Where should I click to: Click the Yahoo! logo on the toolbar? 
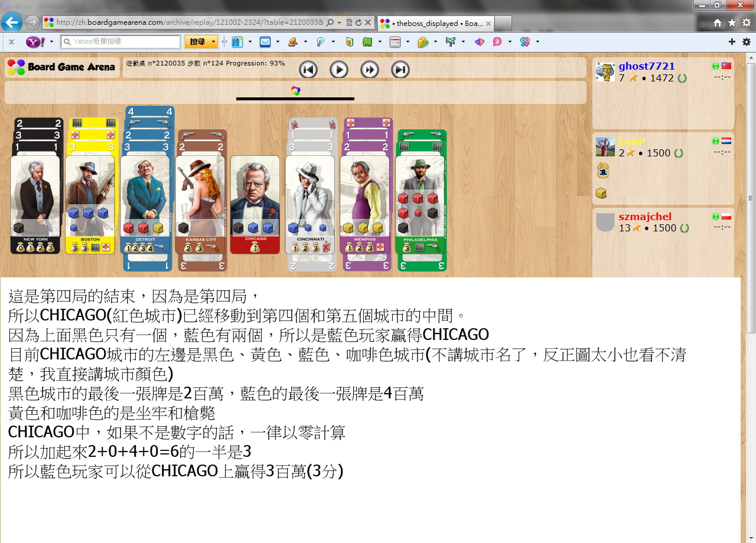(x=34, y=42)
